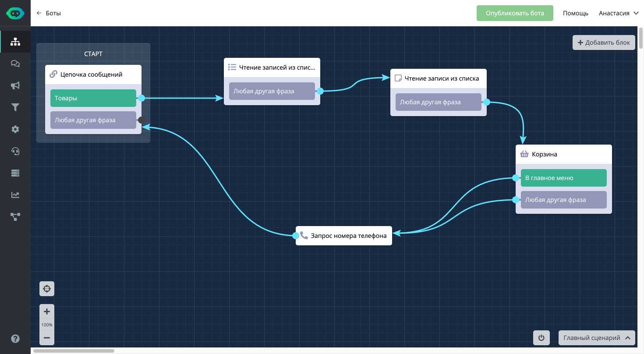The image size is (644, 354).
Task: Toggle the bot power button
Action: 541,338
